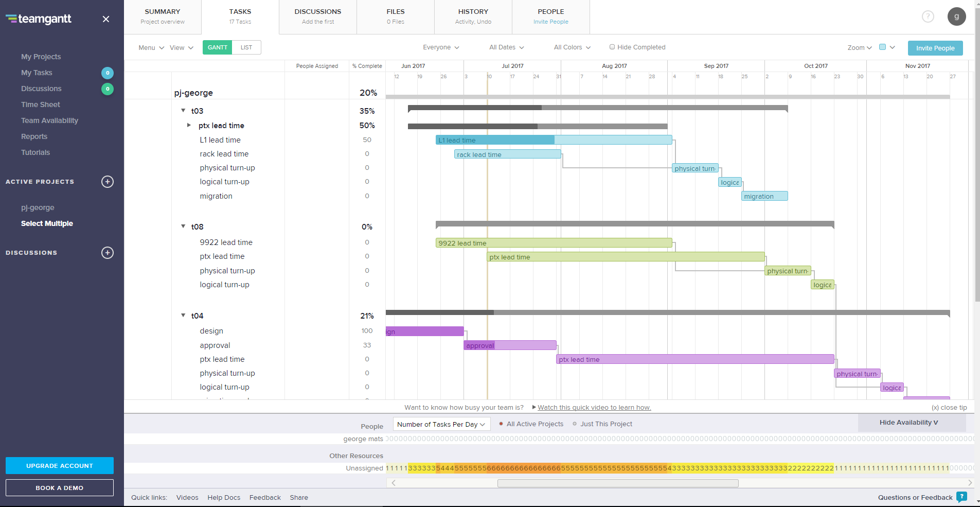Close the sidebar with the X icon

(x=106, y=19)
